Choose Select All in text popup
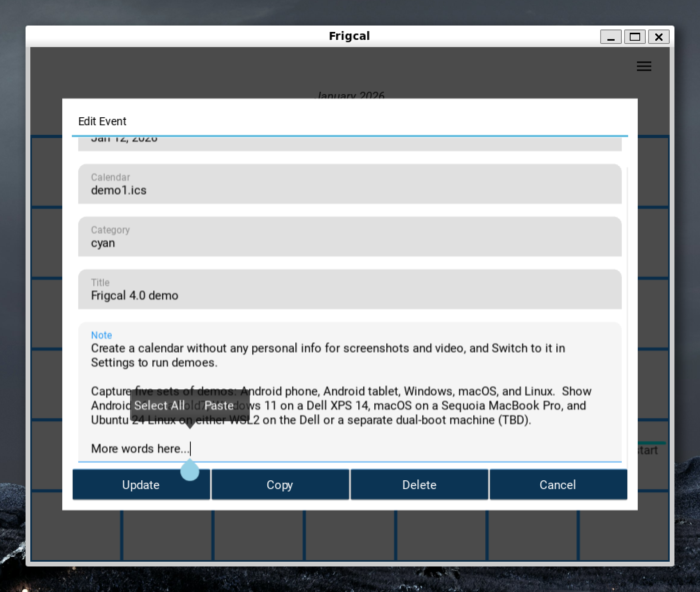The width and height of the screenshot is (700, 592). pyautogui.click(x=159, y=405)
